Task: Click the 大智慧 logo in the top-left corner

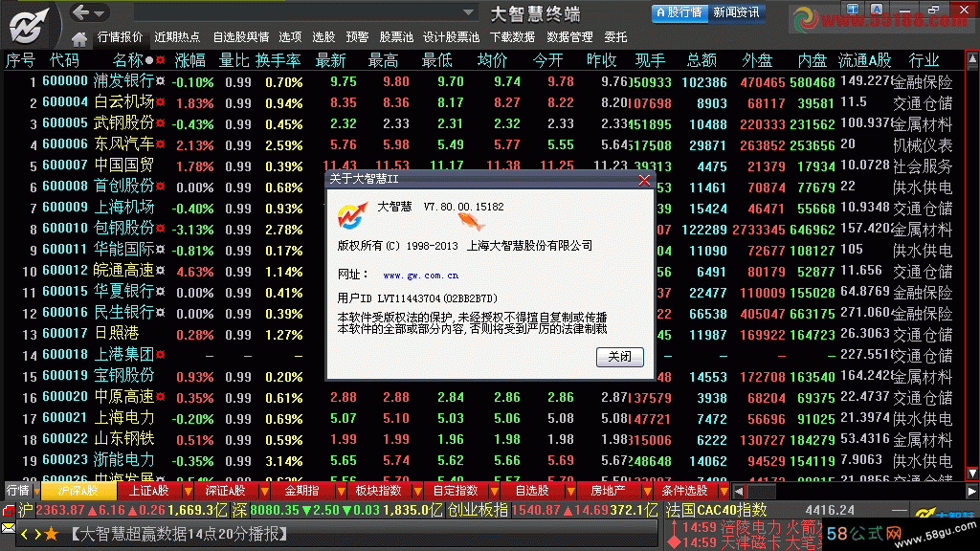Action: (28, 26)
